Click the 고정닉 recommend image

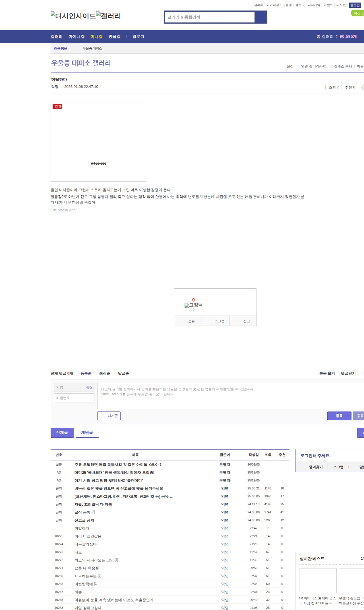click(x=193, y=305)
